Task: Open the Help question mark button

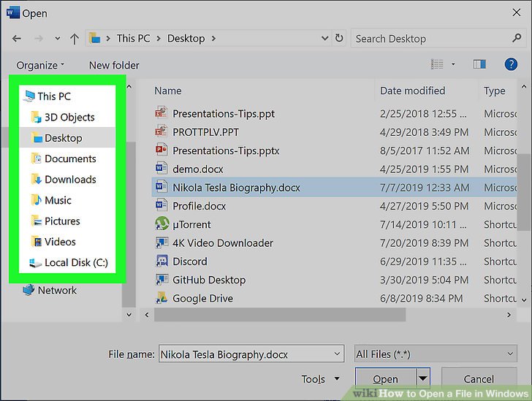Action: pos(511,64)
